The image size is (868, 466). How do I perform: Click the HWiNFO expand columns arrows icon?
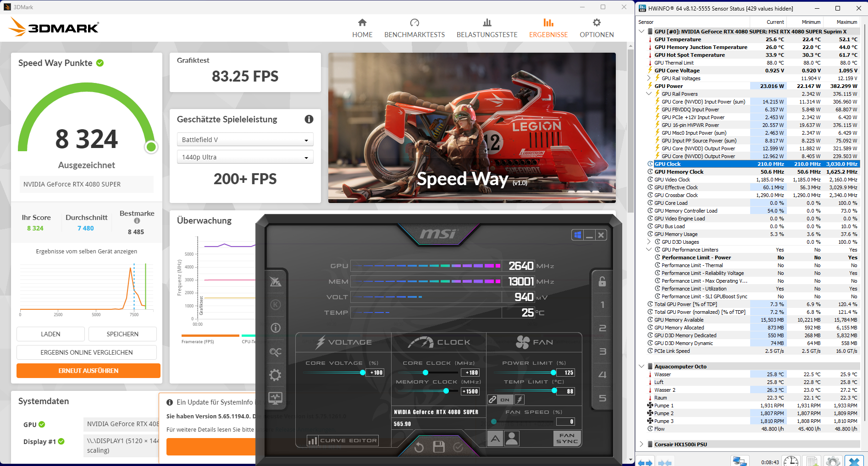click(645, 462)
